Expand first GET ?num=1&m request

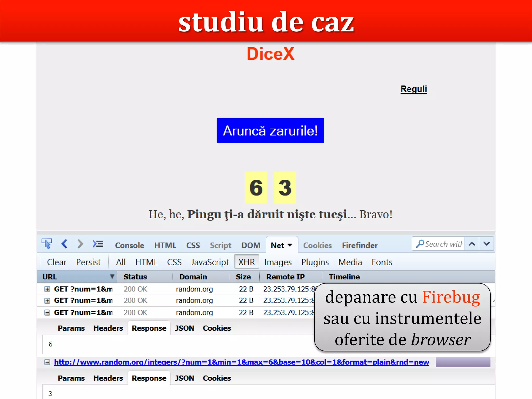pyautogui.click(x=47, y=289)
